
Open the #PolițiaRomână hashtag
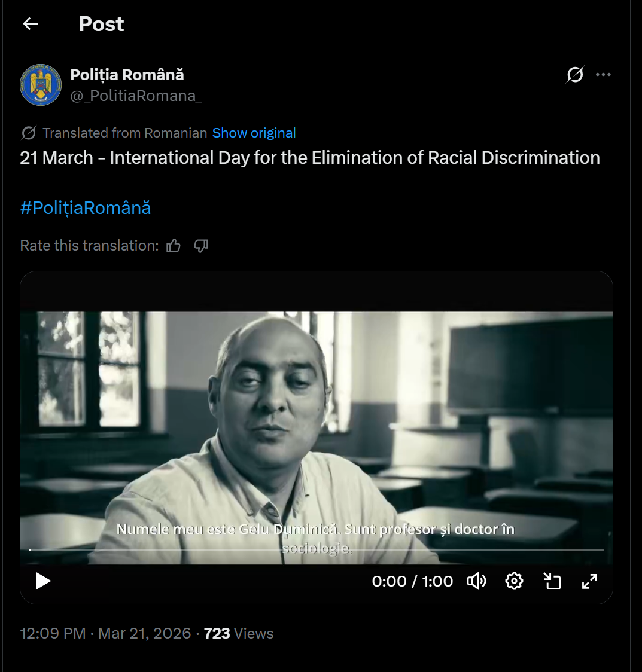[86, 208]
